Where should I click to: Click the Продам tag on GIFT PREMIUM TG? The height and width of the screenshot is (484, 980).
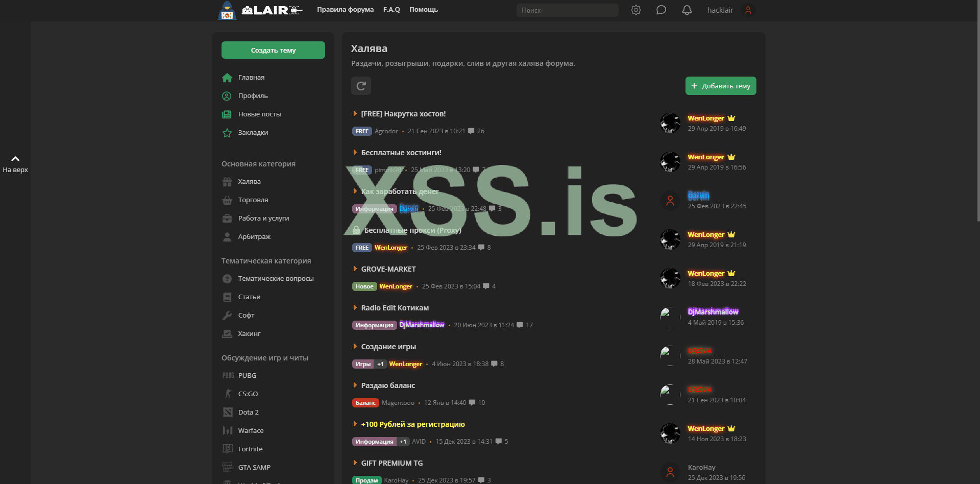click(366, 480)
